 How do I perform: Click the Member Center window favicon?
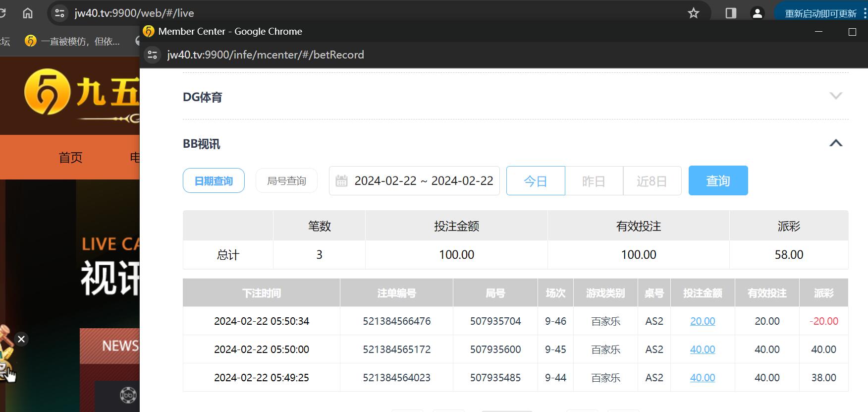coord(149,31)
